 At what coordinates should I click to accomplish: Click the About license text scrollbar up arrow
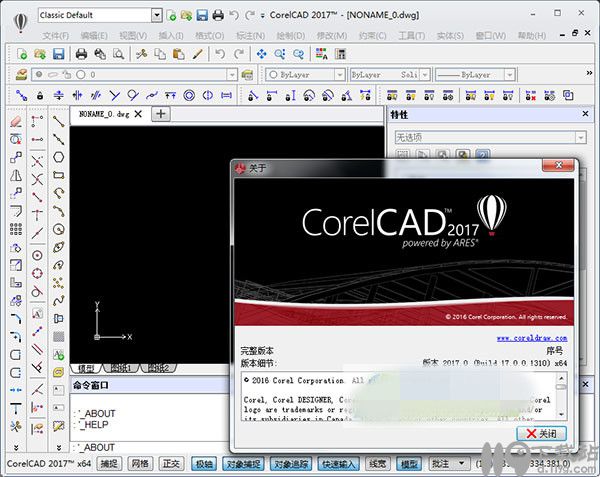pos(561,378)
